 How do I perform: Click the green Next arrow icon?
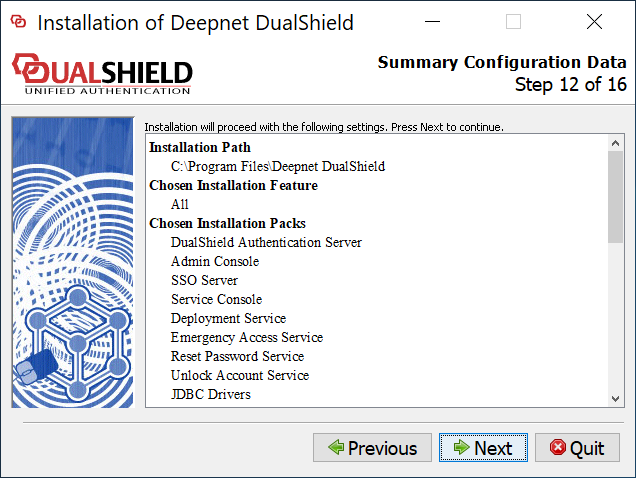tap(461, 448)
